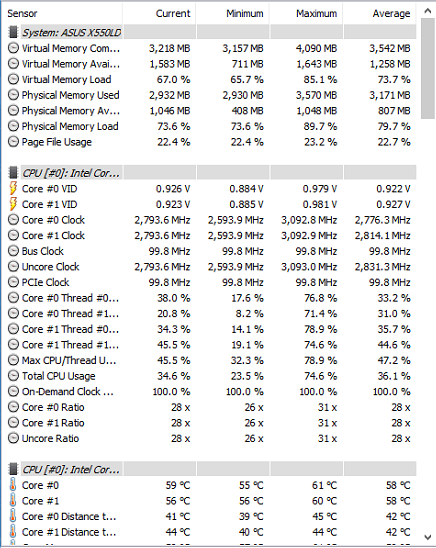Click the lightning icon beside Core #1 VID
Screen dimensions: 436x548
pyautogui.click(x=13, y=204)
